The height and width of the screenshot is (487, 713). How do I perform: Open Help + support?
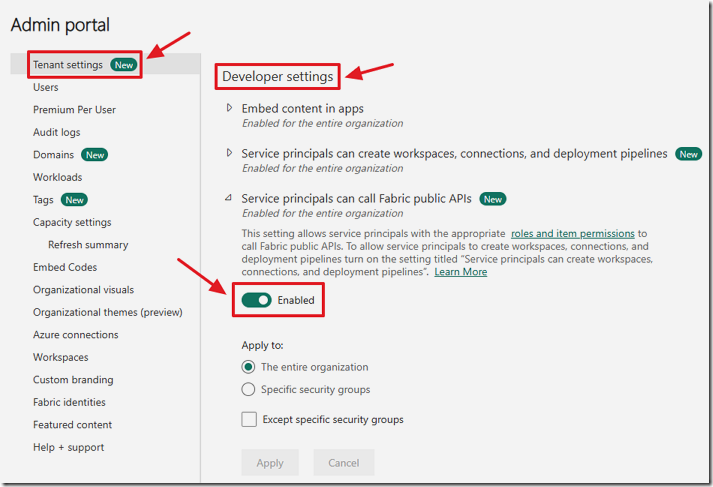pyautogui.click(x=68, y=447)
